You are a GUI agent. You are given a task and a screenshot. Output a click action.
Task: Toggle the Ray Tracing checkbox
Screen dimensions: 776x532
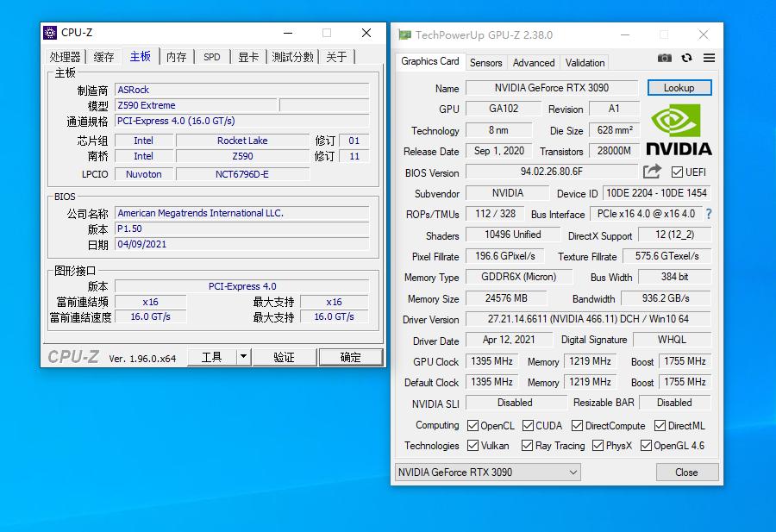click(x=527, y=446)
